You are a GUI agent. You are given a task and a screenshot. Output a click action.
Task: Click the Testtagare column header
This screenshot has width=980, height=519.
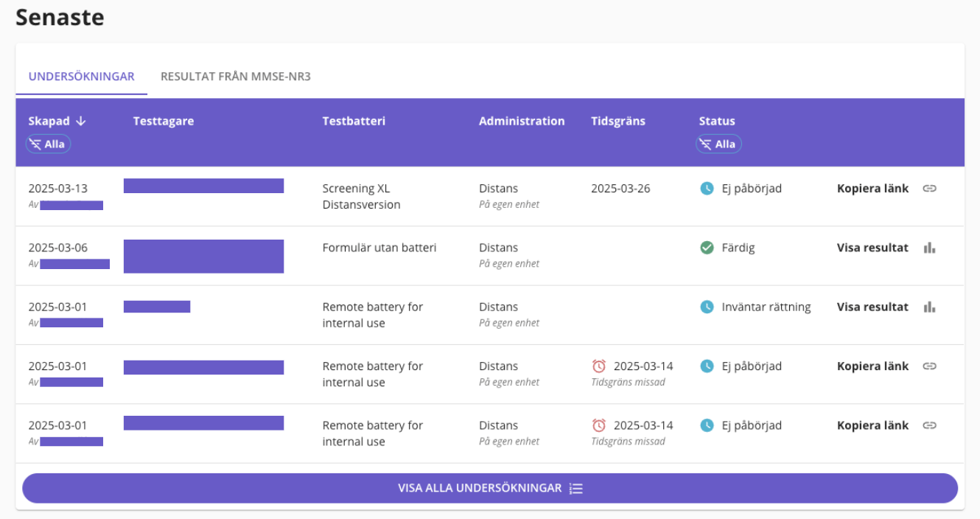(164, 121)
